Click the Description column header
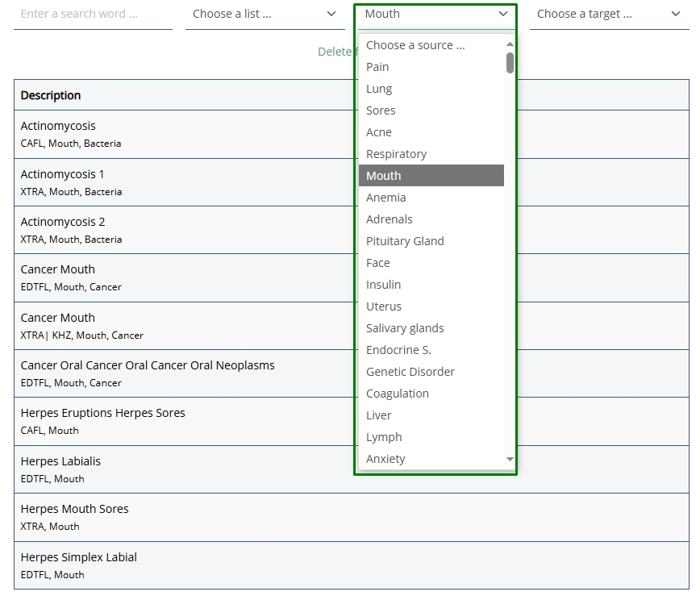 [51, 95]
